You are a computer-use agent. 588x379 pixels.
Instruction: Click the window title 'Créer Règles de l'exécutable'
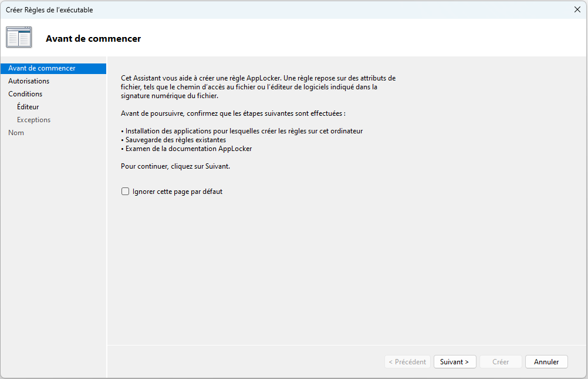tap(49, 10)
